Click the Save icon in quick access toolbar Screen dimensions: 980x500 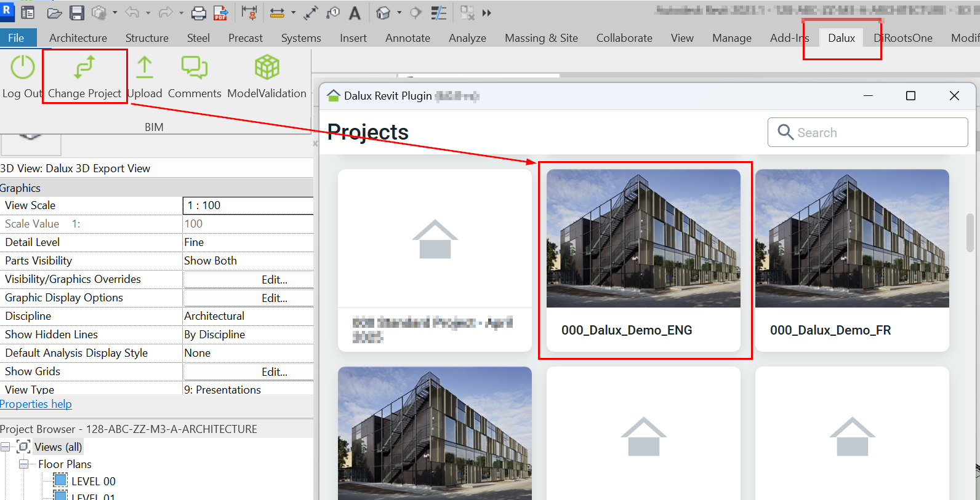(77, 13)
